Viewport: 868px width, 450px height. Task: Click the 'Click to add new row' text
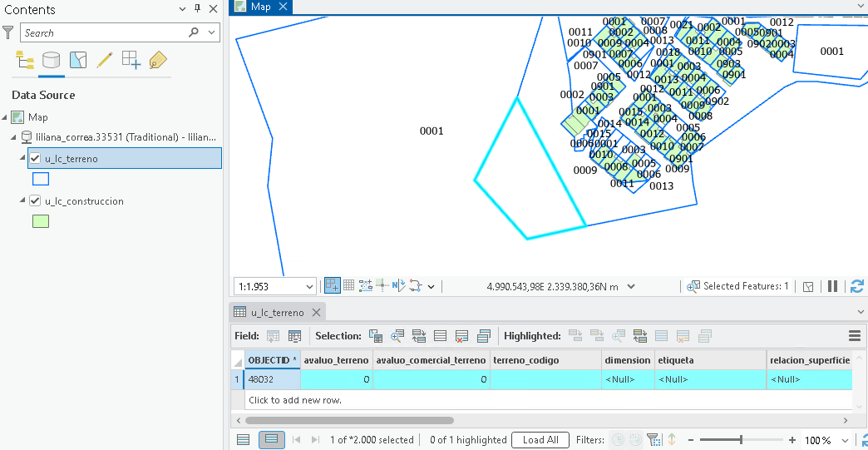[295, 400]
